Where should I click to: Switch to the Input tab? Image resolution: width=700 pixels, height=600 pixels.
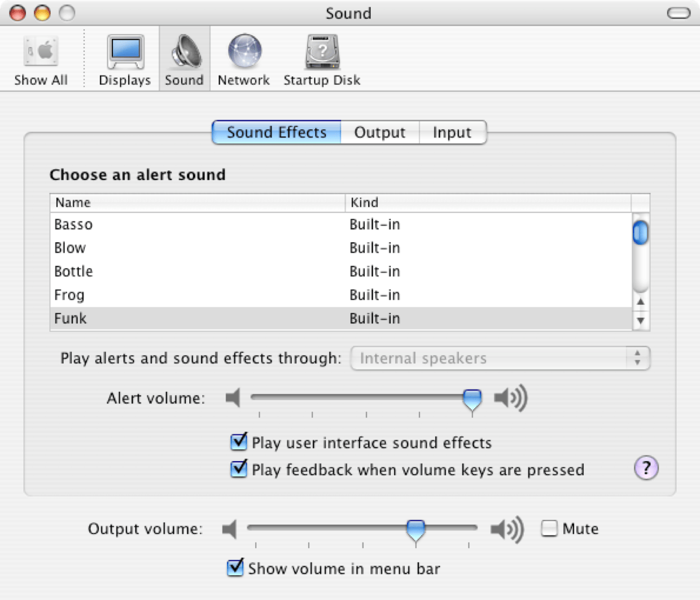(452, 132)
